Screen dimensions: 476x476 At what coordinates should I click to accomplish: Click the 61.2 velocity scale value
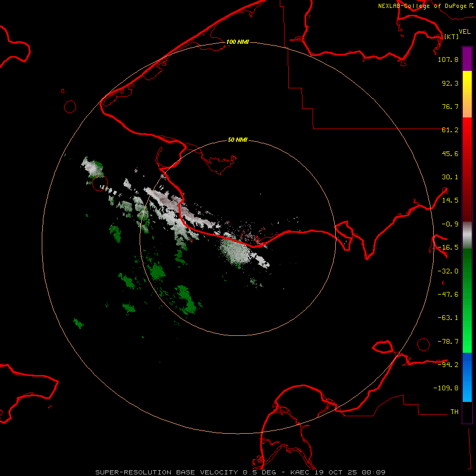point(450,130)
